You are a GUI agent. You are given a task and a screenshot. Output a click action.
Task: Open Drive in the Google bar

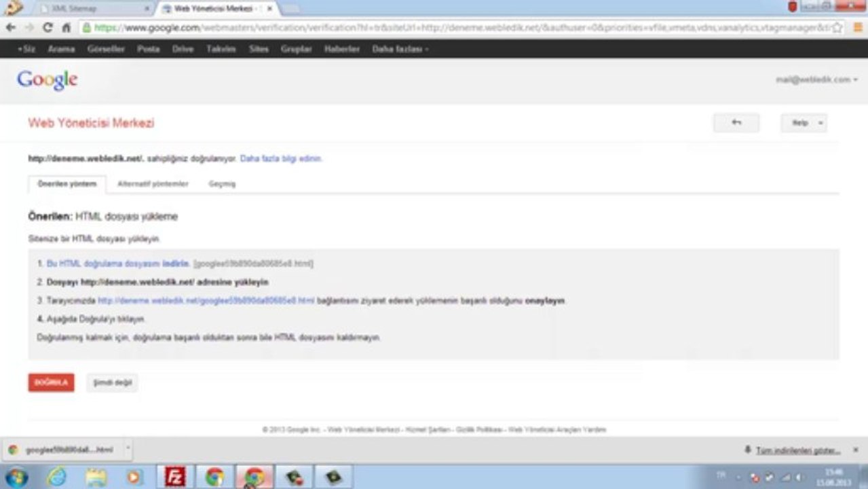(183, 49)
